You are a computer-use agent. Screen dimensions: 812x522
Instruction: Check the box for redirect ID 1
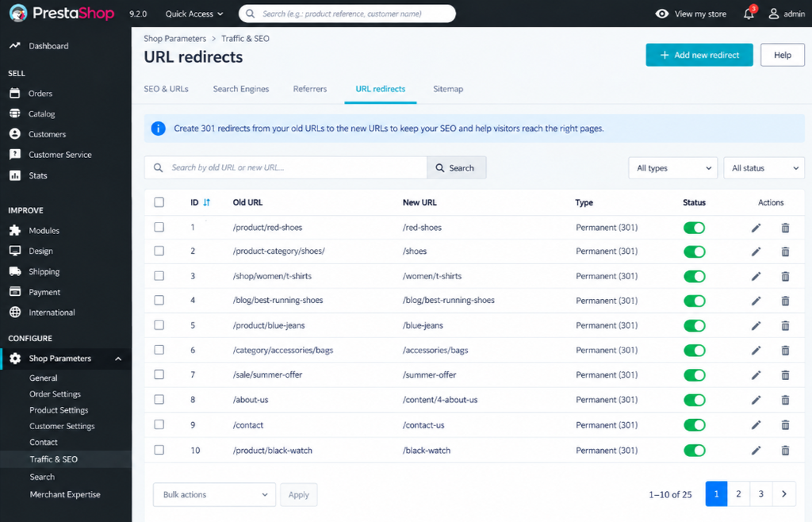coord(159,227)
